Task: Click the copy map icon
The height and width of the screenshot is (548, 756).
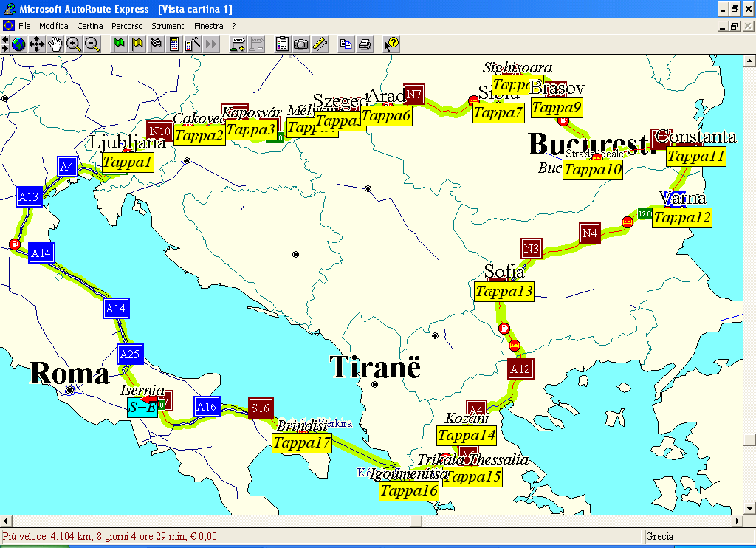Action: pos(346,44)
